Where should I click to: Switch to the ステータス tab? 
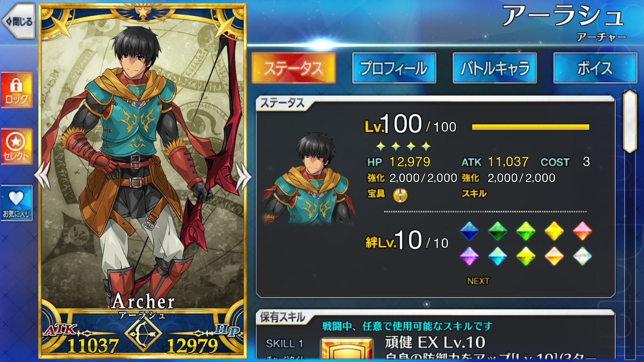pos(294,68)
